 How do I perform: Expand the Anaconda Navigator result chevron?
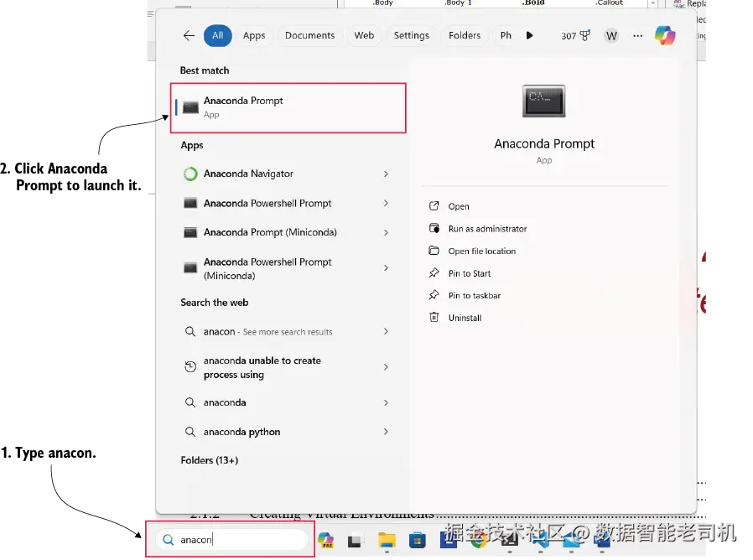coord(386,174)
